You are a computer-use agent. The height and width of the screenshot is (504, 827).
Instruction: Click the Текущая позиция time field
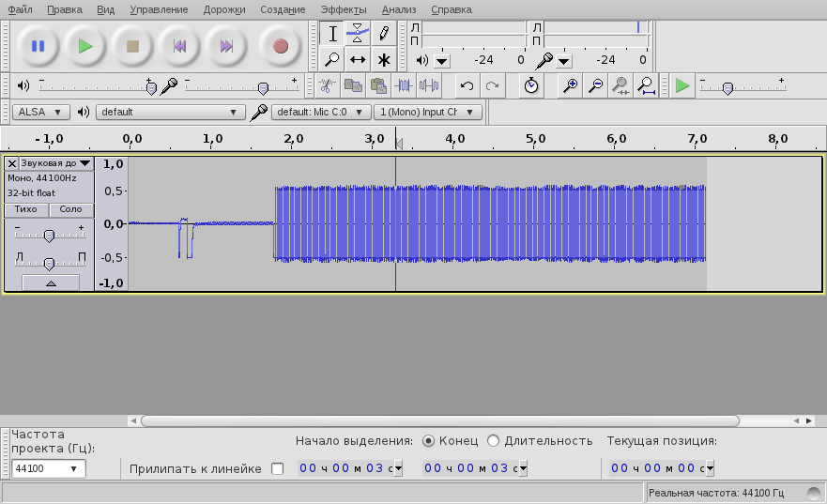tap(662, 468)
